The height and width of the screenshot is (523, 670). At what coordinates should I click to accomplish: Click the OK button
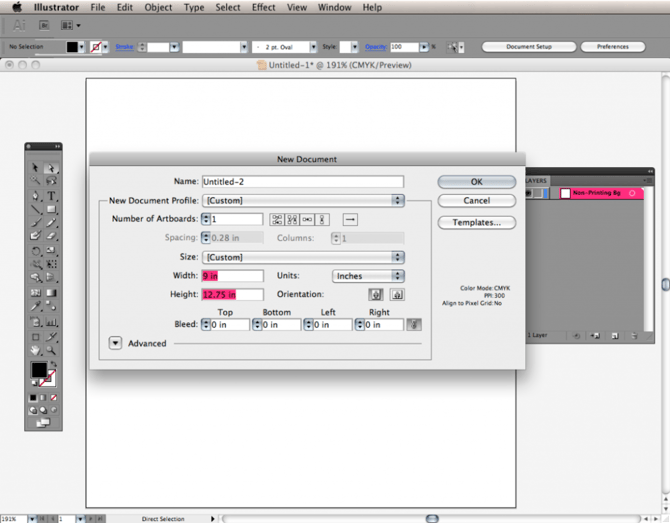pos(476,182)
